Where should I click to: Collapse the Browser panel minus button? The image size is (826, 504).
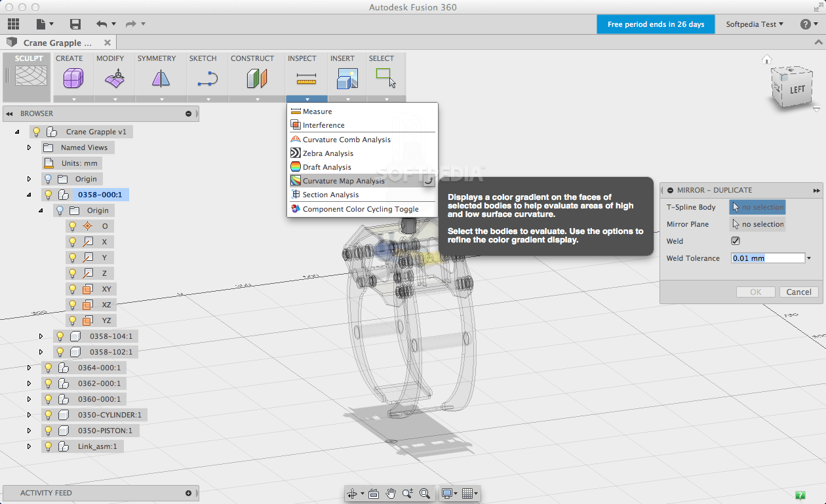coord(189,113)
